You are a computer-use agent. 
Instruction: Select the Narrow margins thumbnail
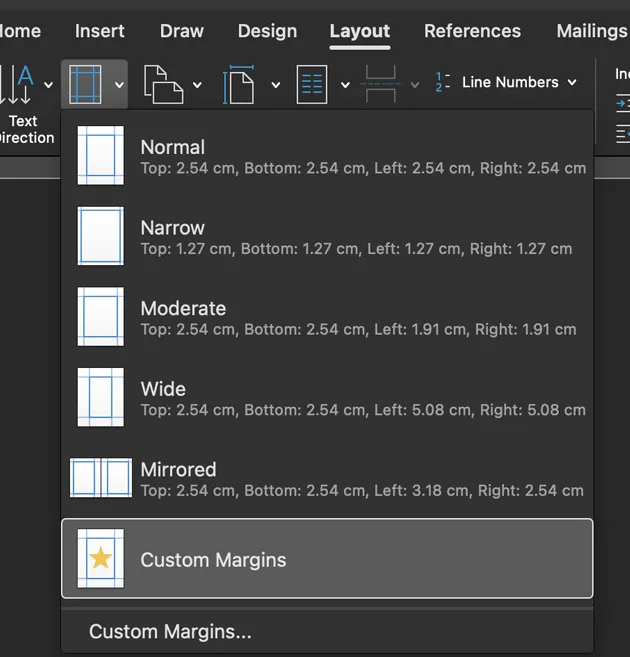coord(101,236)
